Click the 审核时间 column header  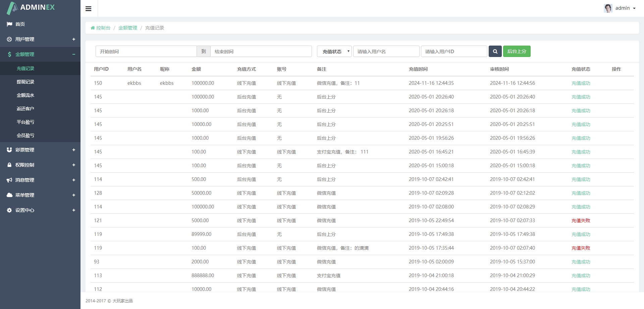(499, 69)
